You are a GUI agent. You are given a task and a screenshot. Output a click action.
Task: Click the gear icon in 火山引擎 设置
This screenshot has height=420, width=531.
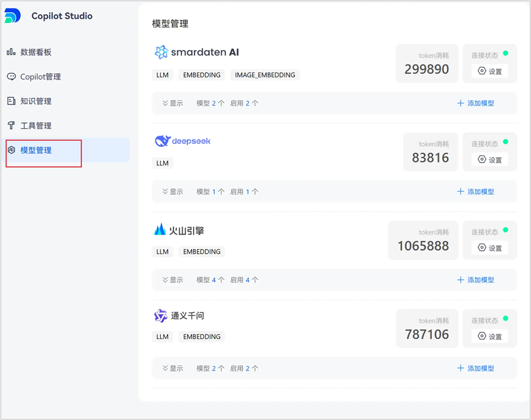(481, 247)
